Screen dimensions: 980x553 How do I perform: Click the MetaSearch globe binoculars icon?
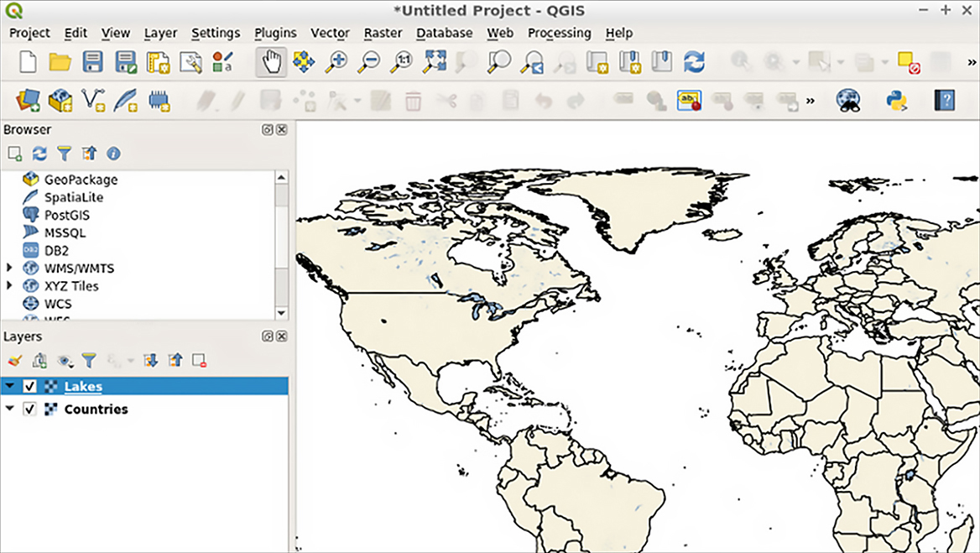848,100
